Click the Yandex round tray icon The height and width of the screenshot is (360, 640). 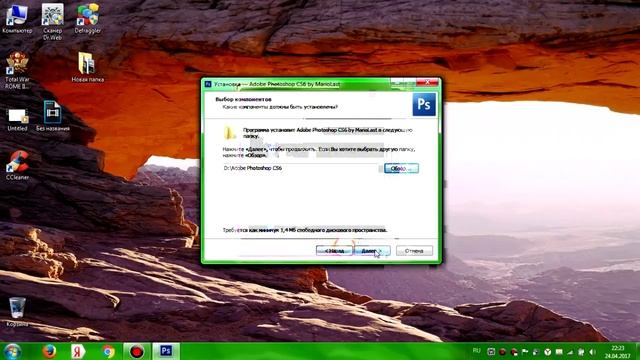click(548, 352)
